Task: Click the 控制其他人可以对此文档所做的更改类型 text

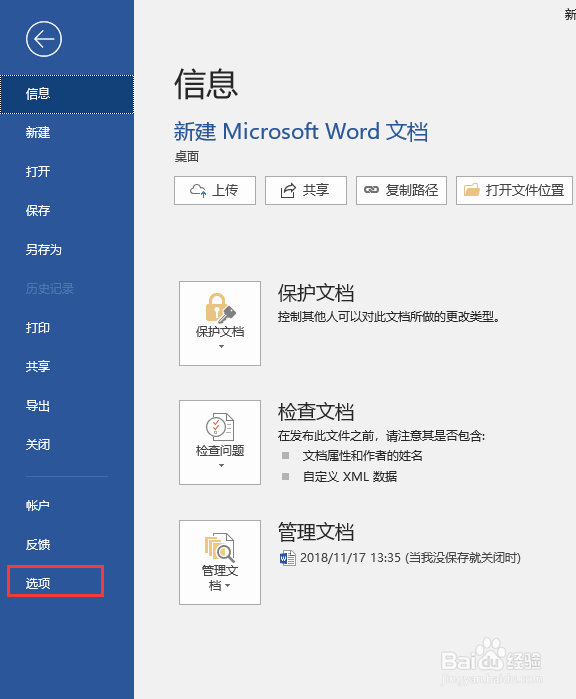Action: click(389, 317)
